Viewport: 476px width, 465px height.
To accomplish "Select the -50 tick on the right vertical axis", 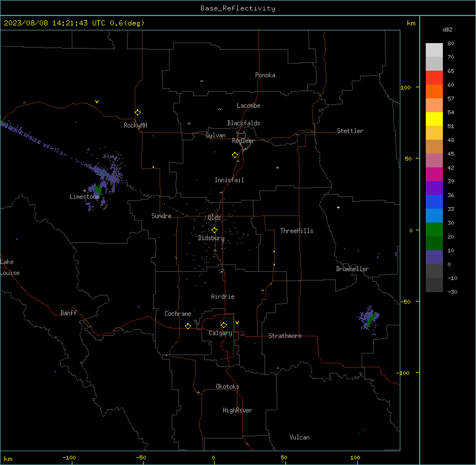I will [x=405, y=302].
